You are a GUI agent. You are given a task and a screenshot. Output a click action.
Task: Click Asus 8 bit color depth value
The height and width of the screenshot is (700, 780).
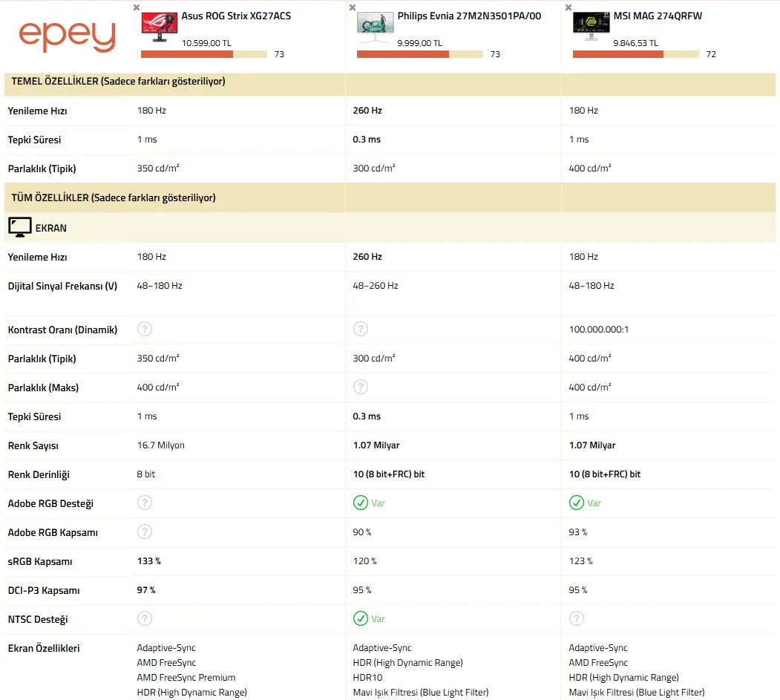pyautogui.click(x=145, y=474)
